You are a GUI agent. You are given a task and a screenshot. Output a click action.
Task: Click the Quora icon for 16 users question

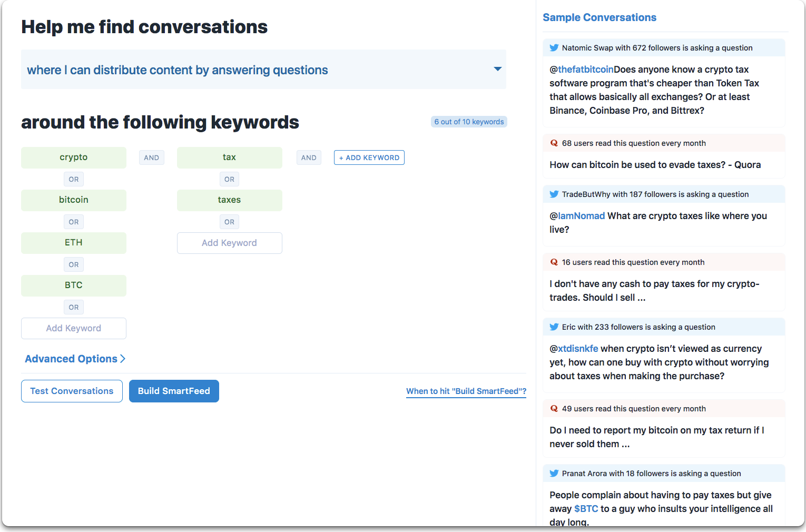554,262
